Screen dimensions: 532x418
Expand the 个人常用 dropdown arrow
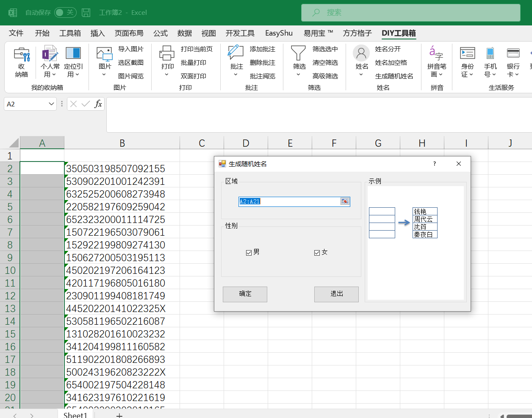[x=54, y=75]
